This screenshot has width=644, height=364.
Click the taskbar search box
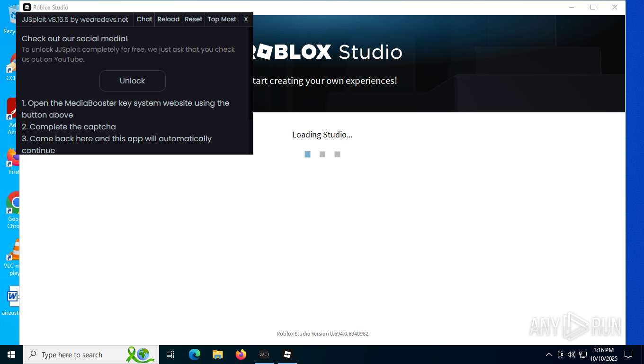[91, 355]
